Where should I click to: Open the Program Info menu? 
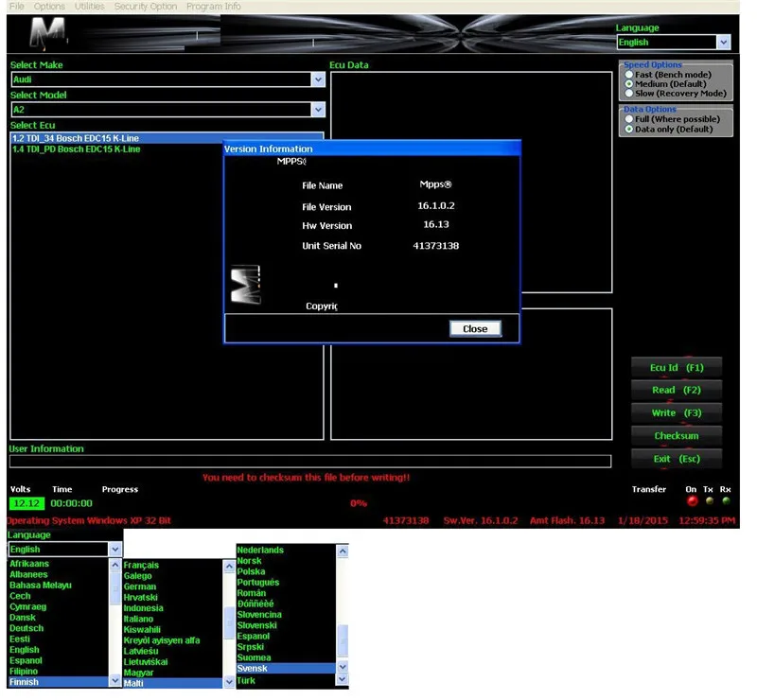214,7
